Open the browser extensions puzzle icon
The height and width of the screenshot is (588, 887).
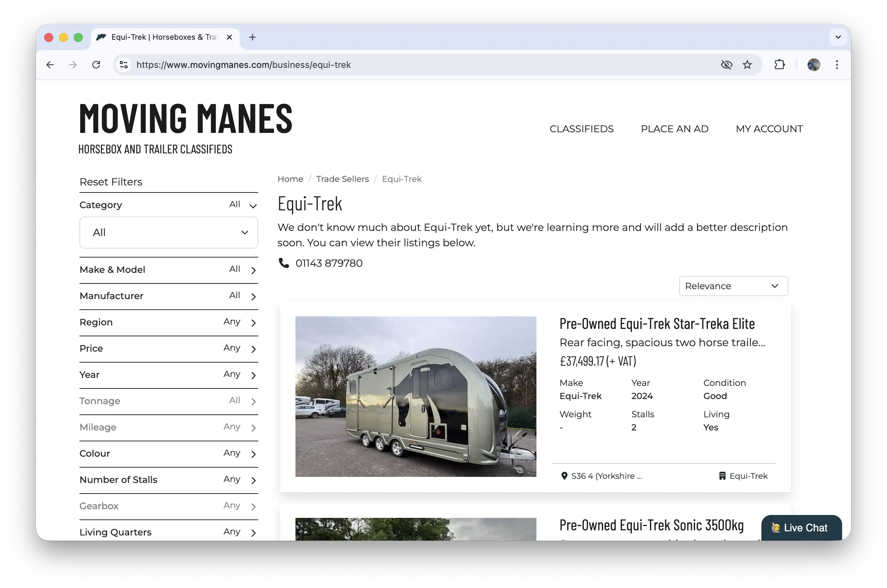tap(779, 64)
